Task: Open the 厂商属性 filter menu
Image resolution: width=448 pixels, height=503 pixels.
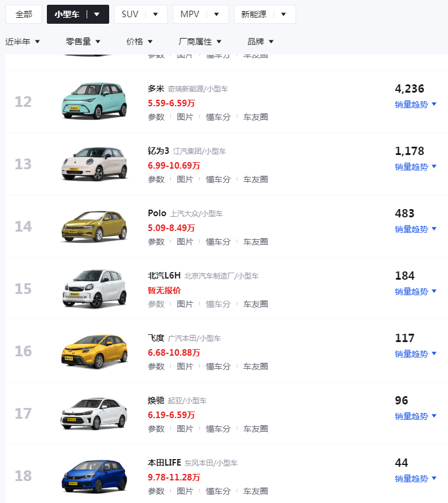Action: 200,42
